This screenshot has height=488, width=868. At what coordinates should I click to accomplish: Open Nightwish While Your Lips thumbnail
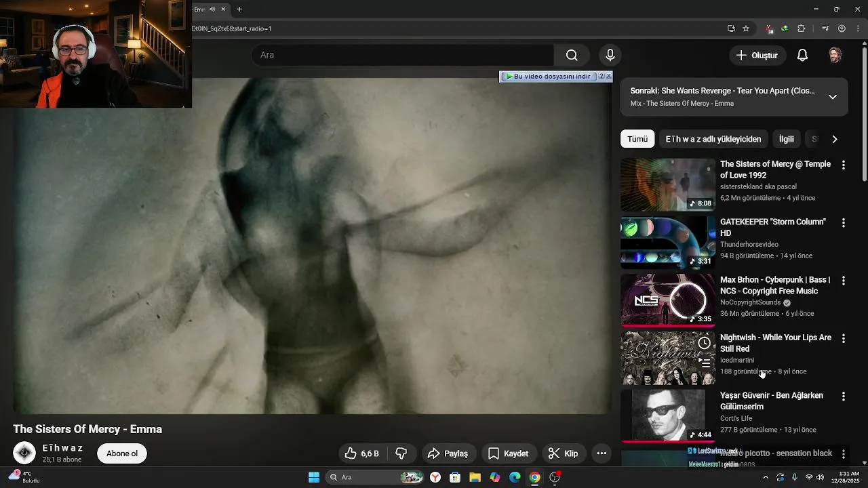click(668, 358)
